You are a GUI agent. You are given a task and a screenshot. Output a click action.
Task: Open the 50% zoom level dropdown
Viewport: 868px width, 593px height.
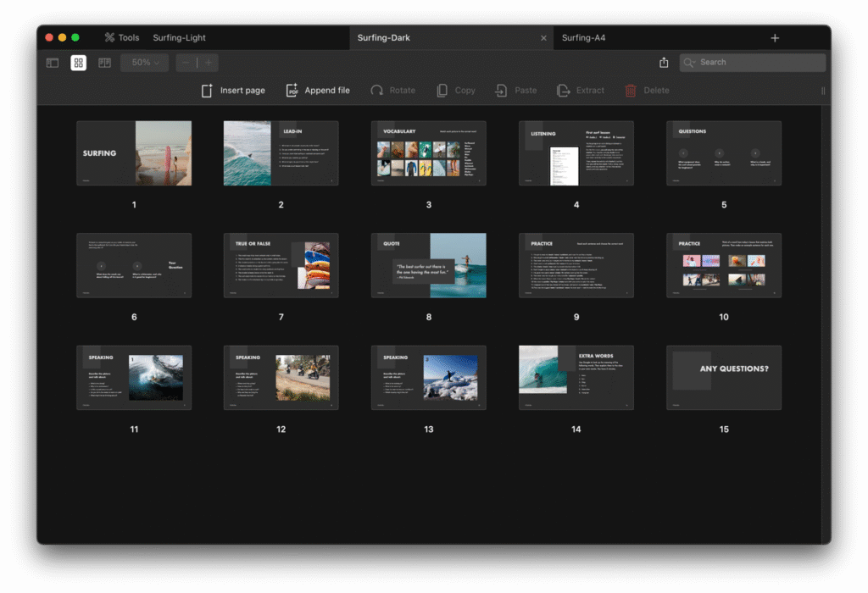coord(144,63)
